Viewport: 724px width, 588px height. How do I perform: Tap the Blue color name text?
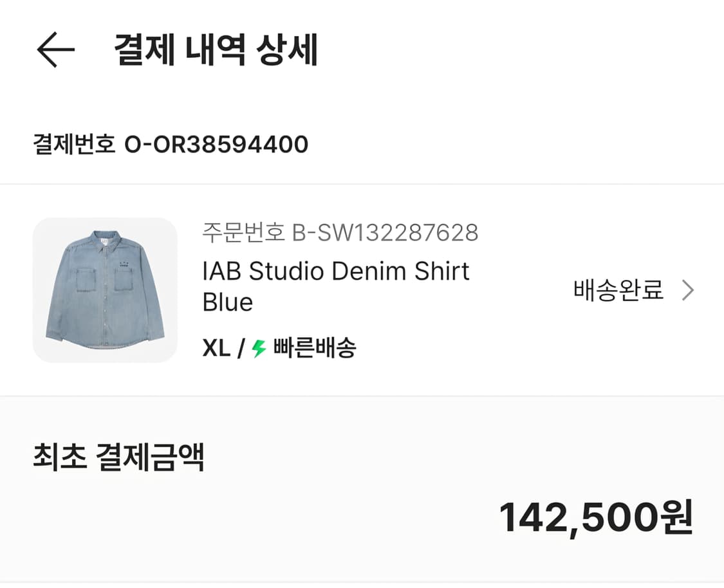[228, 302]
